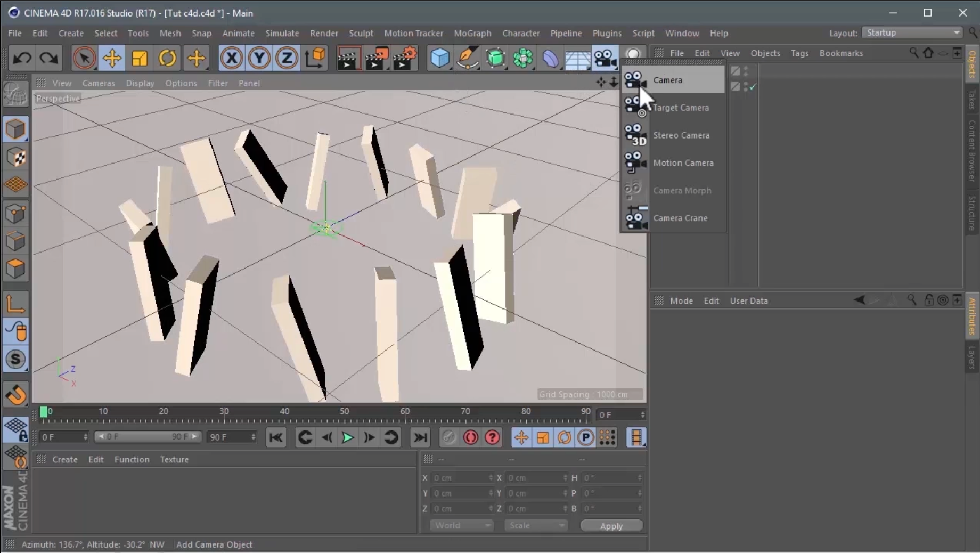Toggle Record Active Objects button
The height and width of the screenshot is (553, 980).
click(x=449, y=437)
